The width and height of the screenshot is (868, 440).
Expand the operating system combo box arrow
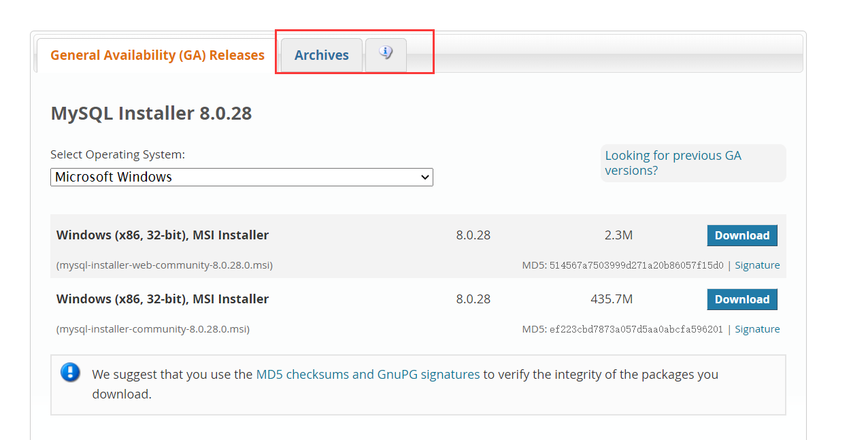click(425, 177)
